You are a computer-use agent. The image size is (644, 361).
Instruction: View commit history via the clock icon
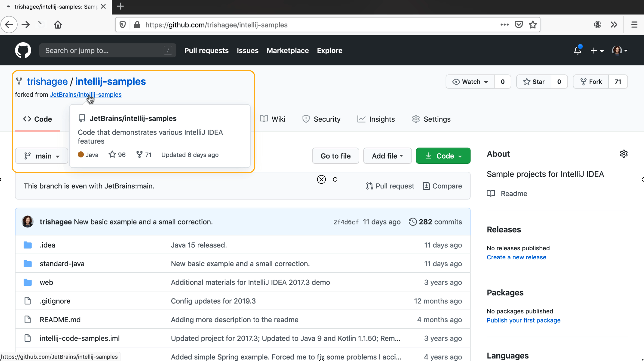click(413, 222)
